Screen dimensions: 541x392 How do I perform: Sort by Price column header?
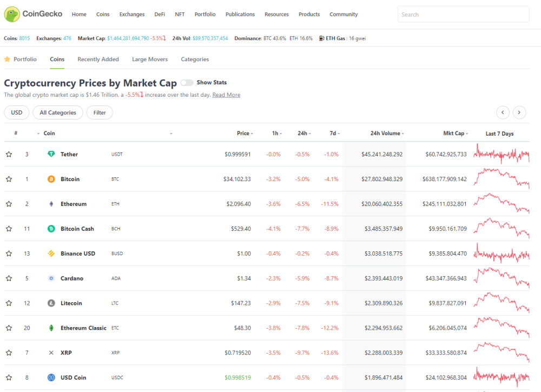pos(245,133)
